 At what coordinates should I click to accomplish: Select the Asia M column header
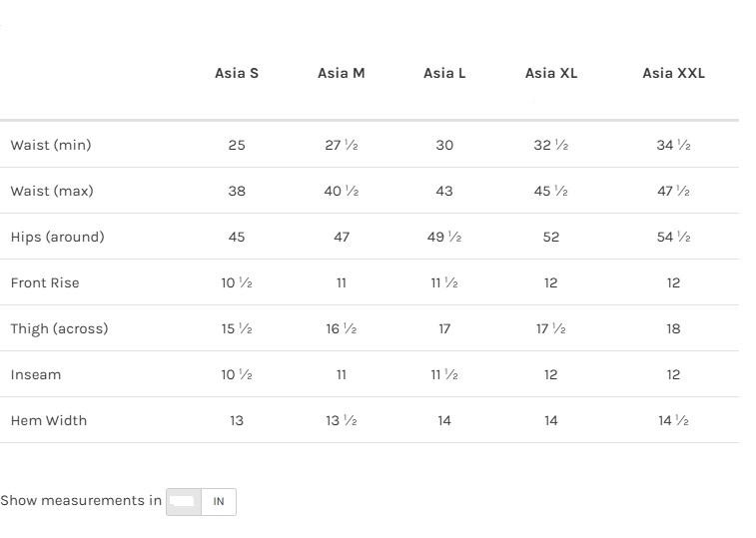coord(341,73)
